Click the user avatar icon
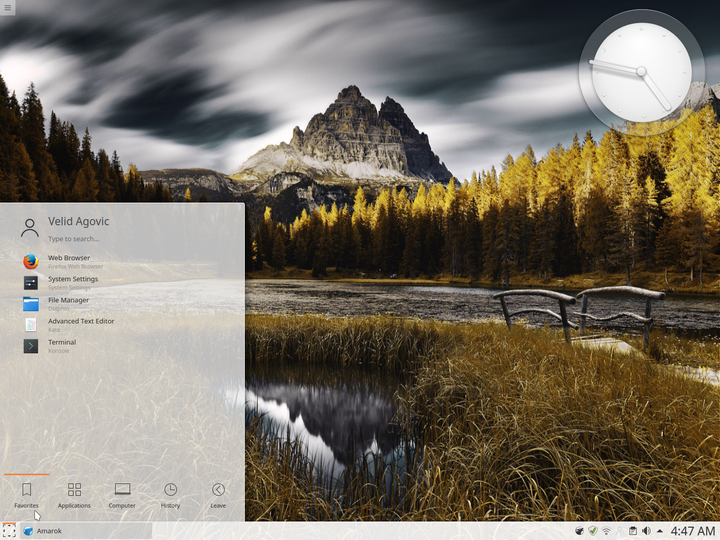This screenshot has width=720, height=540. [x=30, y=228]
